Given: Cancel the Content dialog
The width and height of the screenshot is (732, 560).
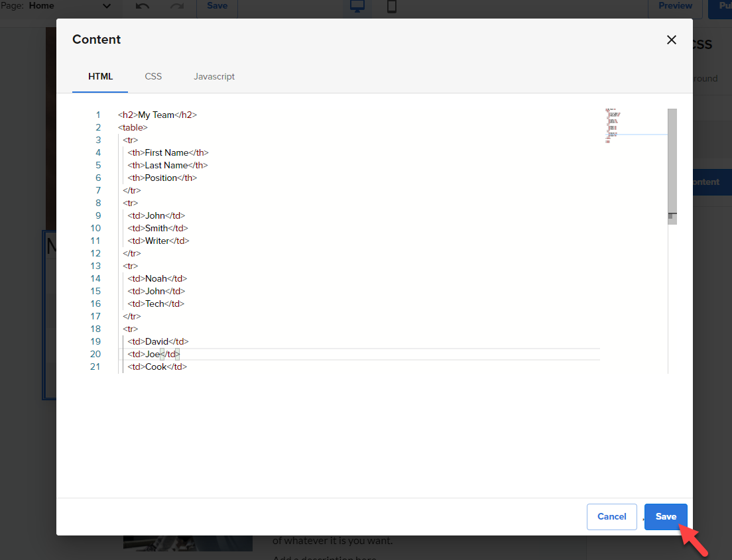Looking at the screenshot, I should click(611, 516).
